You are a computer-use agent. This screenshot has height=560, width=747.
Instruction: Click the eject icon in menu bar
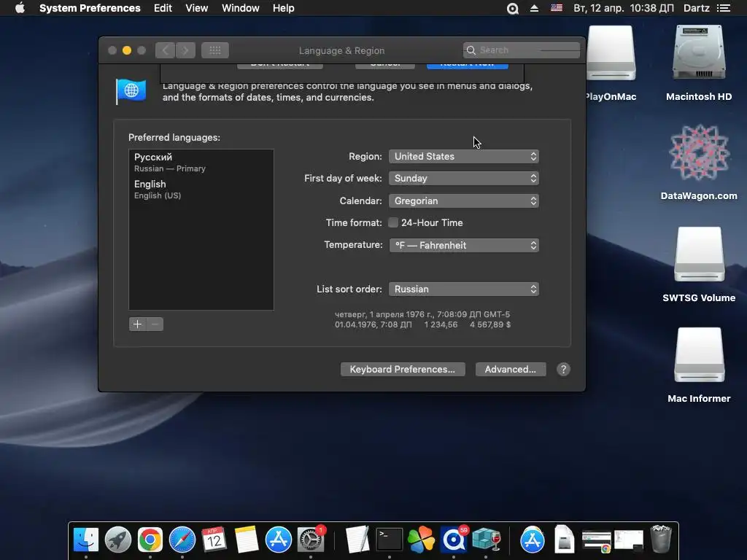pos(535,8)
